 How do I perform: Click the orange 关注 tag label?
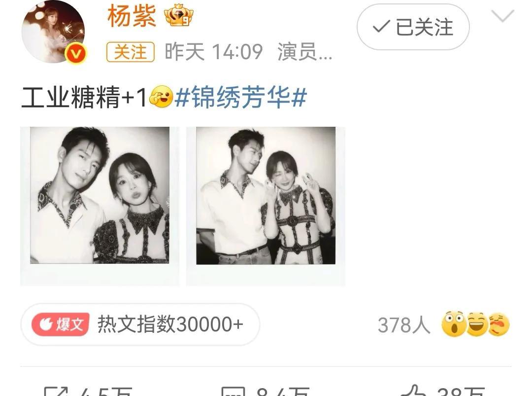point(130,52)
